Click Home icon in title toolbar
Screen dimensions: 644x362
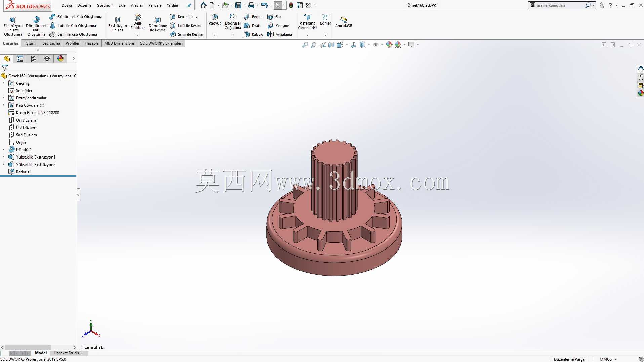(x=204, y=5)
